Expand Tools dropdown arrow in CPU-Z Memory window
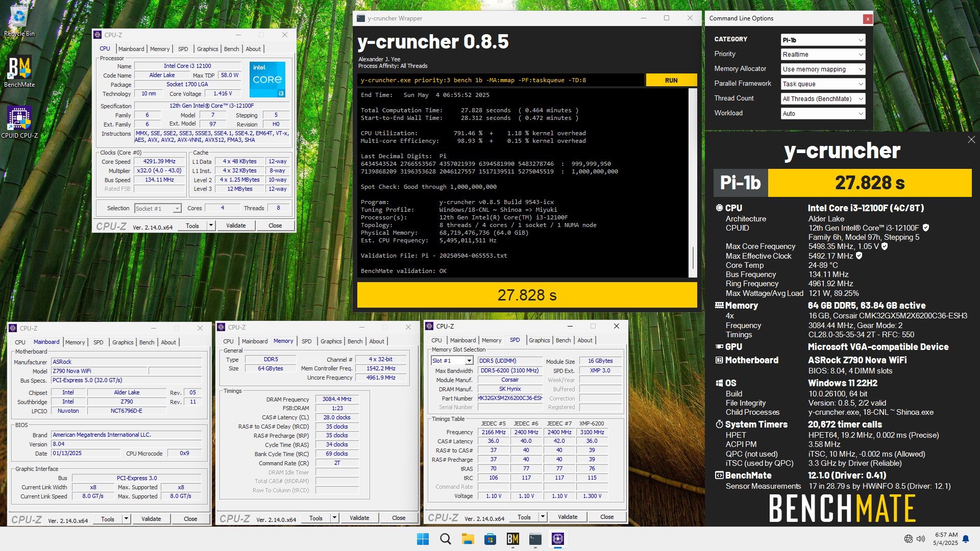Viewport: 980px width, 551px height. [334, 518]
